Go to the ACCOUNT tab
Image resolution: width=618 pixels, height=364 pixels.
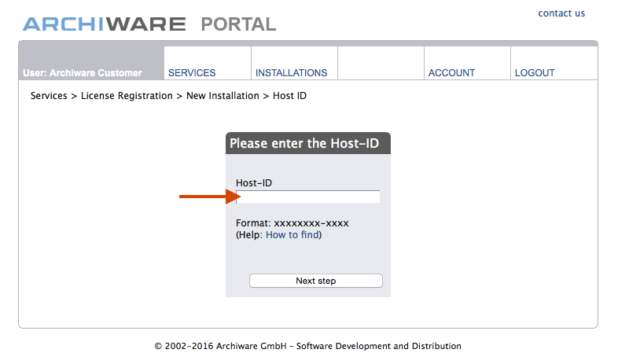coord(451,73)
